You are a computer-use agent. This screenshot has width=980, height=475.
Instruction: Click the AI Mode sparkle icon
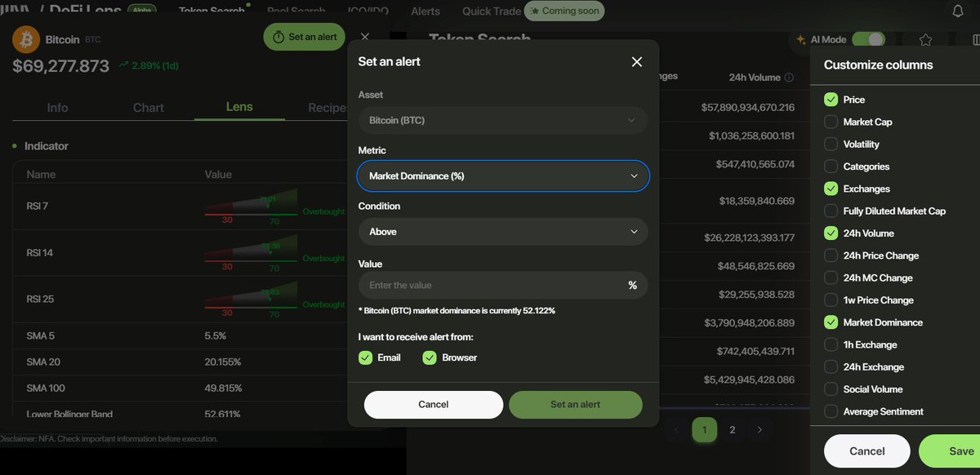click(800, 39)
